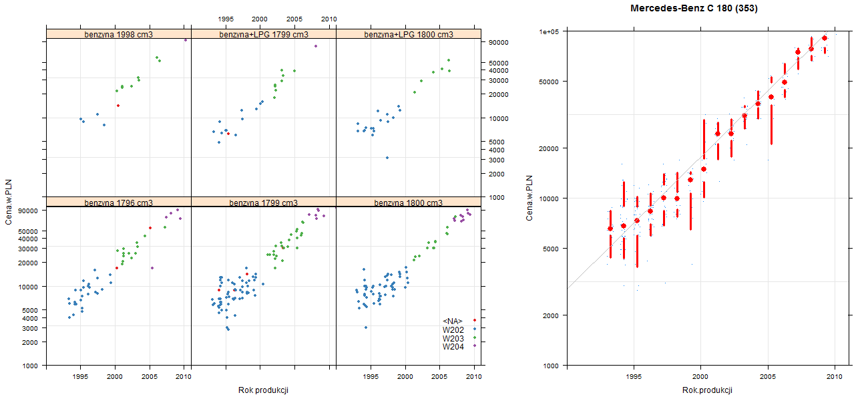This screenshot has height=401, width=868.
Task: Click the Cena.w.PLN label of the left lattice plot
Action: pos(9,201)
